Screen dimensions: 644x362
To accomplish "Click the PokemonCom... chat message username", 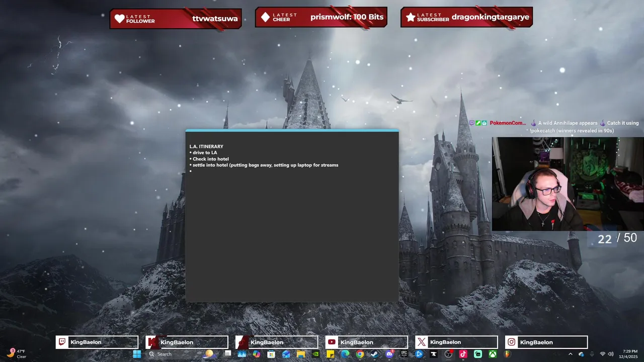I will [x=508, y=123].
